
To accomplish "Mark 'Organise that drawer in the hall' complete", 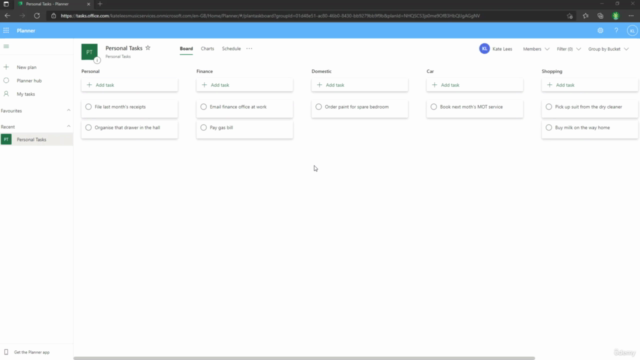I will pyautogui.click(x=89, y=128).
